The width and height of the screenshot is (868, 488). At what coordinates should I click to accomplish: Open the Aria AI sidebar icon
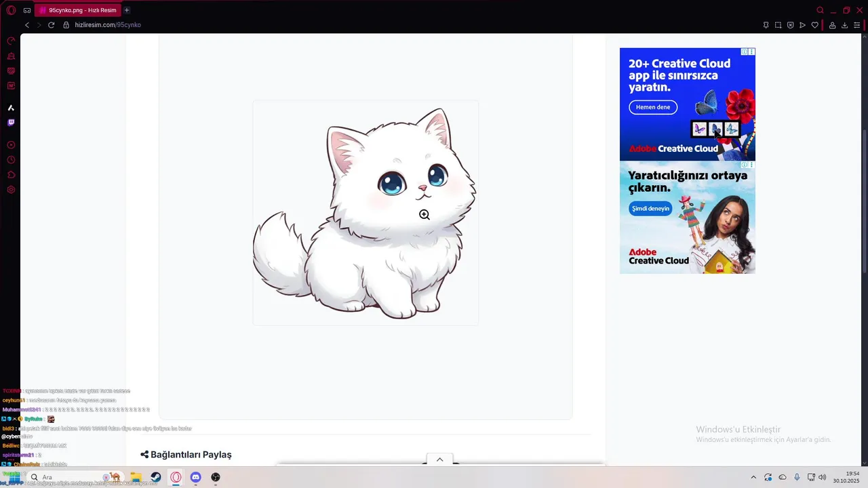[11, 108]
